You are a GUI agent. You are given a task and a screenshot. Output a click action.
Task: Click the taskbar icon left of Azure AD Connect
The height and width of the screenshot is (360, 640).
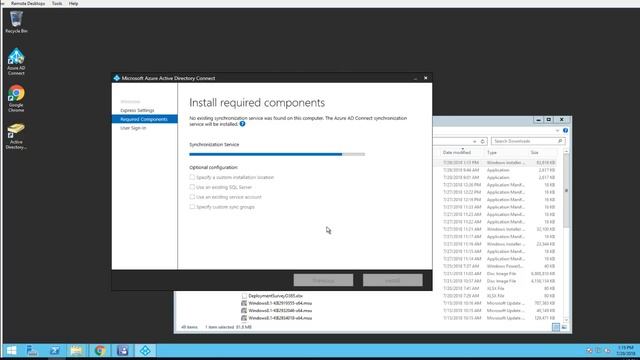[x=122, y=350]
